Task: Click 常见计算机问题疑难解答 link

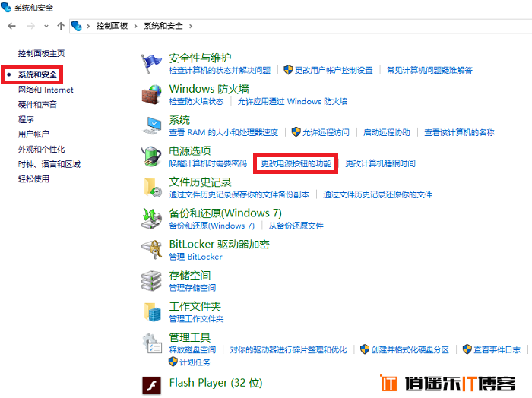Action: click(x=429, y=70)
